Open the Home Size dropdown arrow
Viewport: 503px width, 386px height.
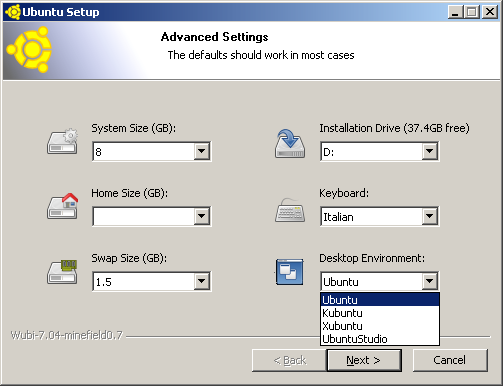pyautogui.click(x=202, y=216)
